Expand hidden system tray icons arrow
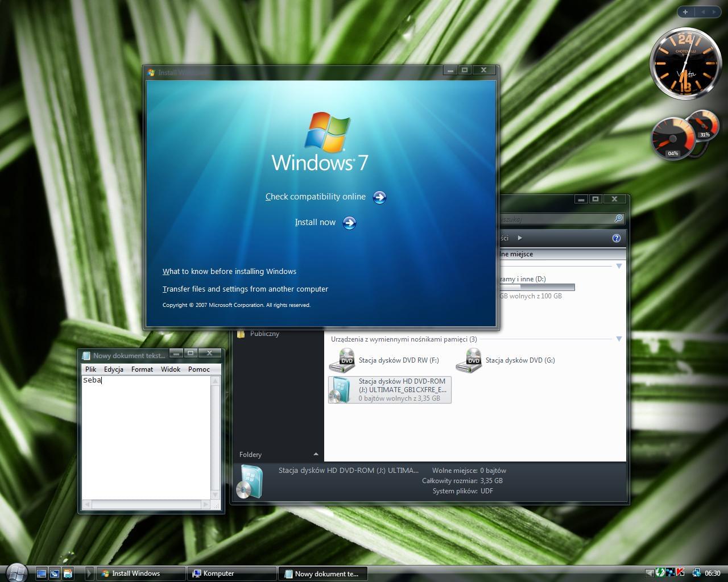 649,573
